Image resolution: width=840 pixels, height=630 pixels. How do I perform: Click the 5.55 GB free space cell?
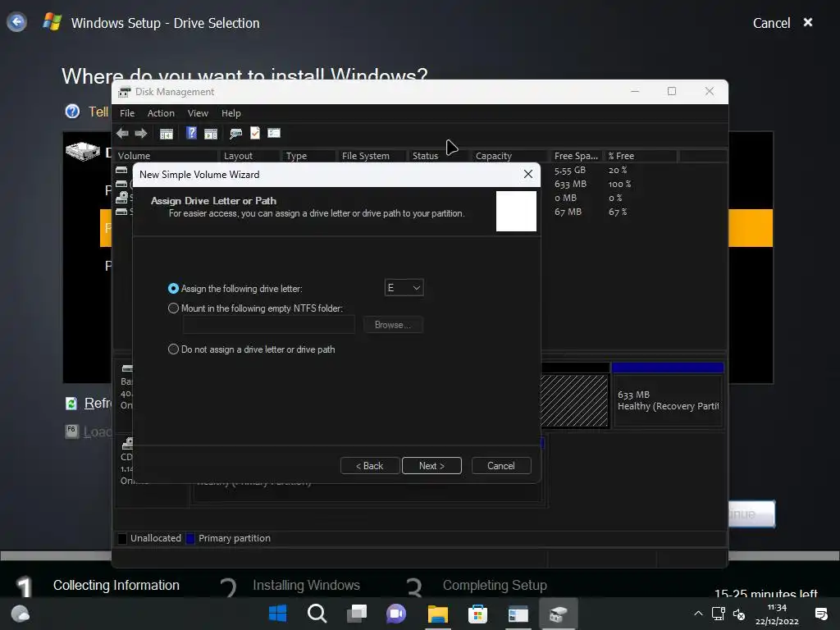pos(570,170)
